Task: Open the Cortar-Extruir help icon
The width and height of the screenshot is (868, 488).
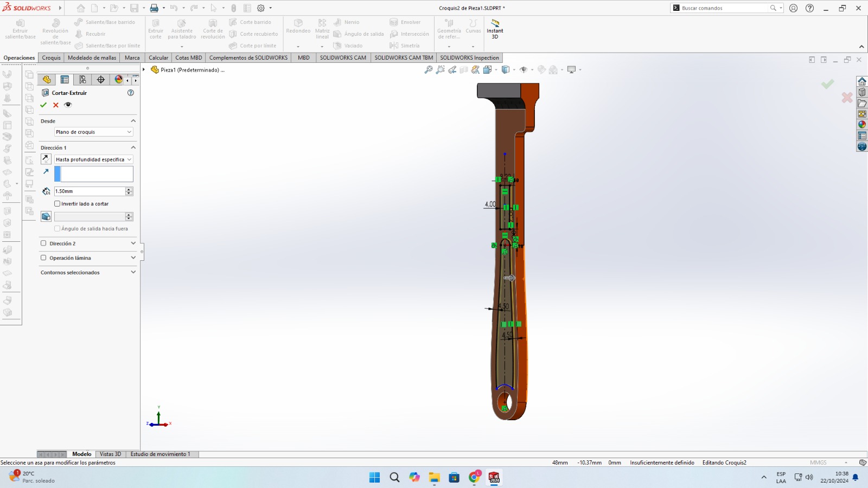Action: point(130,93)
